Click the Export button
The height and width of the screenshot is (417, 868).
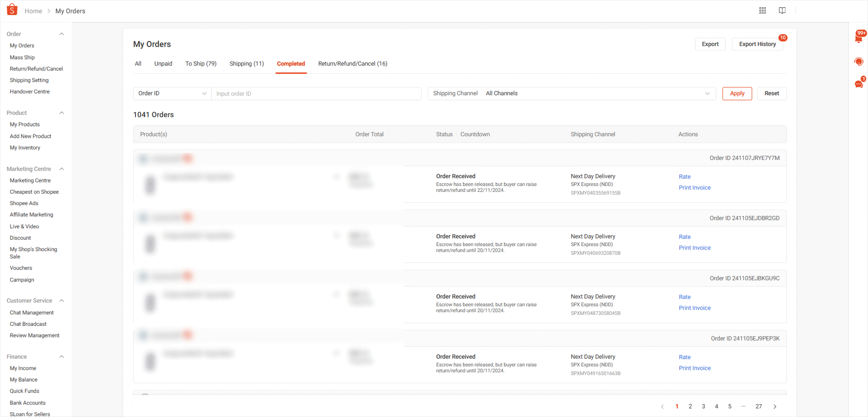point(710,44)
